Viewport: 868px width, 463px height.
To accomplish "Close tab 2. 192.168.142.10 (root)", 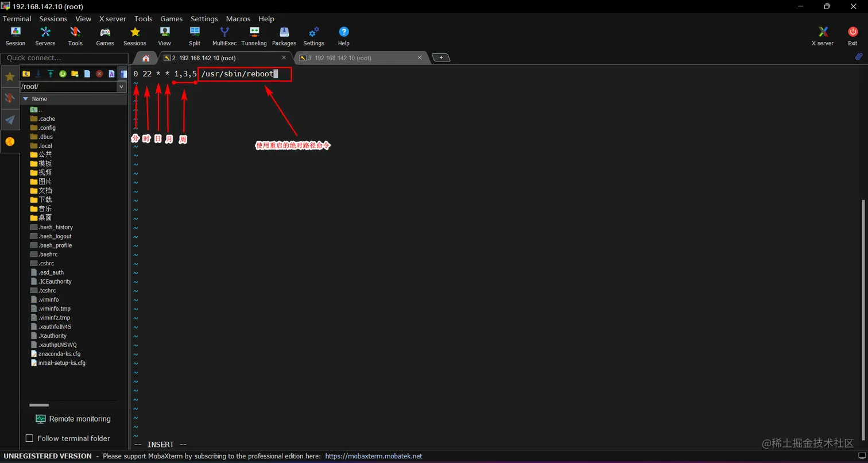I will 284,58.
